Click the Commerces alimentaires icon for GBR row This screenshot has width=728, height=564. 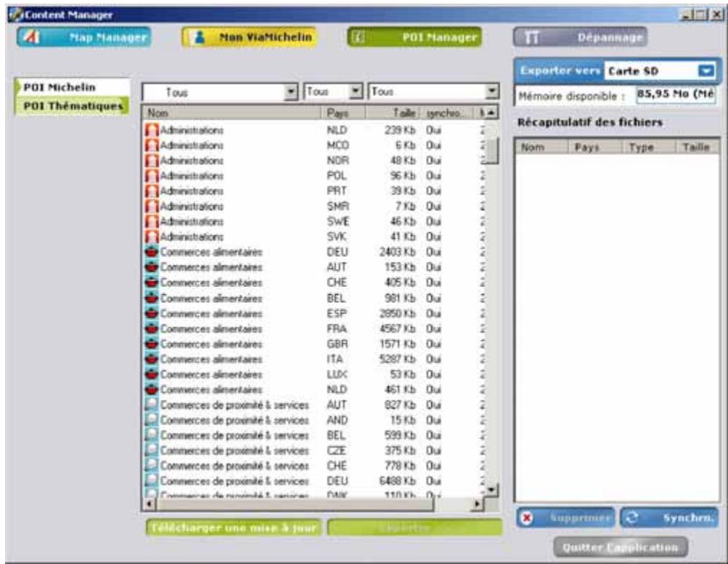[x=151, y=344]
